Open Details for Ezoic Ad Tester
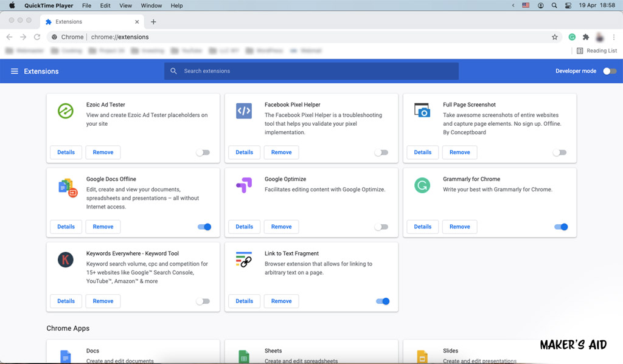This screenshot has height=364, width=623. coord(66,153)
